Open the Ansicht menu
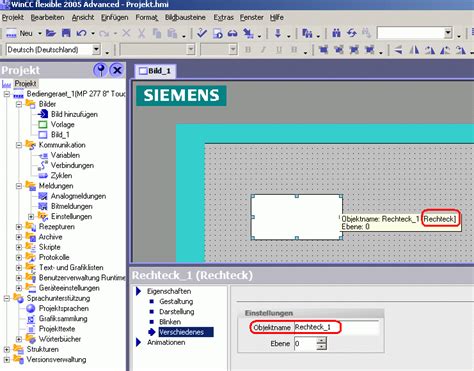The width and height of the screenshot is (474, 371). [83, 17]
